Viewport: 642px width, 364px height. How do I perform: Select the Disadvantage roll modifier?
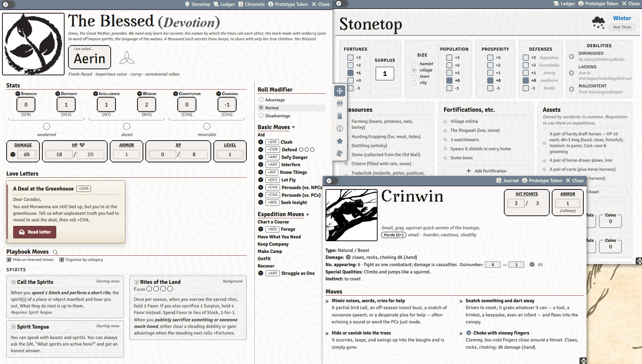[261, 116]
